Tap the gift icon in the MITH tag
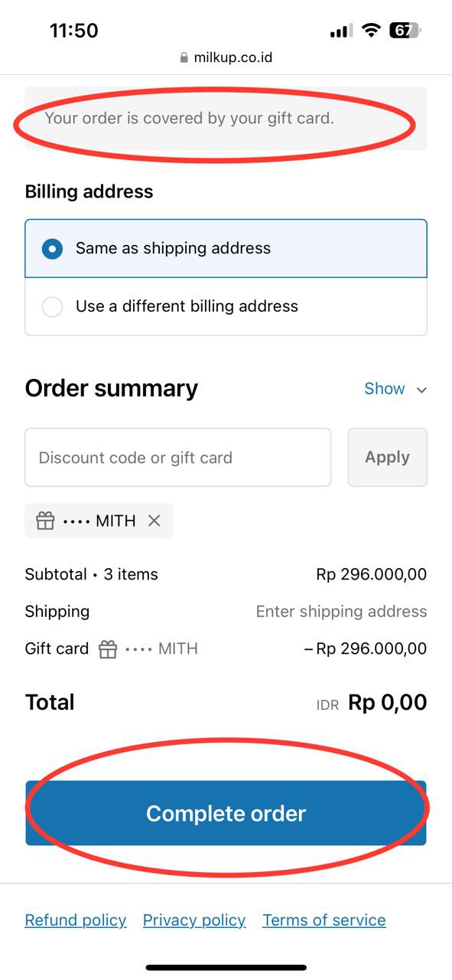The width and height of the screenshot is (452, 980). [46, 521]
